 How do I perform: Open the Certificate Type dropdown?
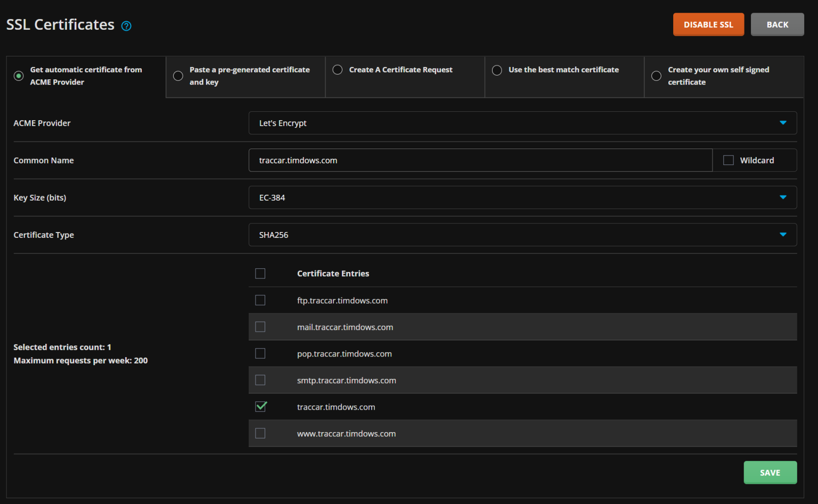click(522, 235)
